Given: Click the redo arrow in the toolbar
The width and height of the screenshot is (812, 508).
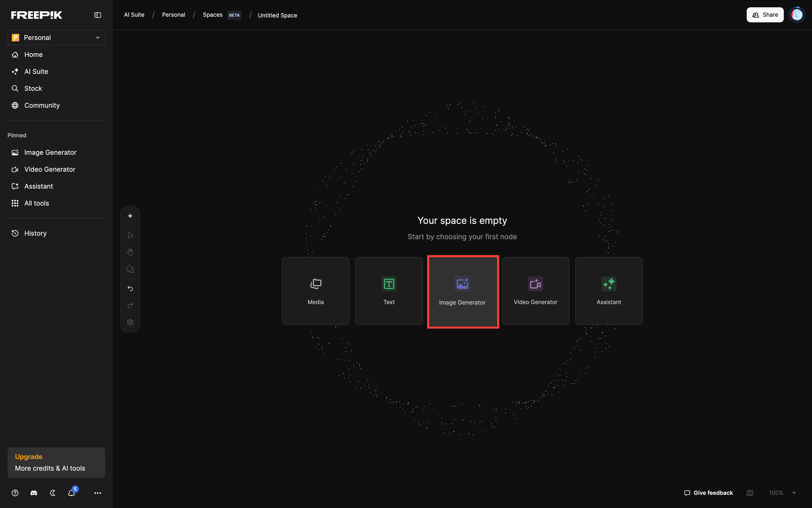Looking at the screenshot, I should pyautogui.click(x=130, y=305).
